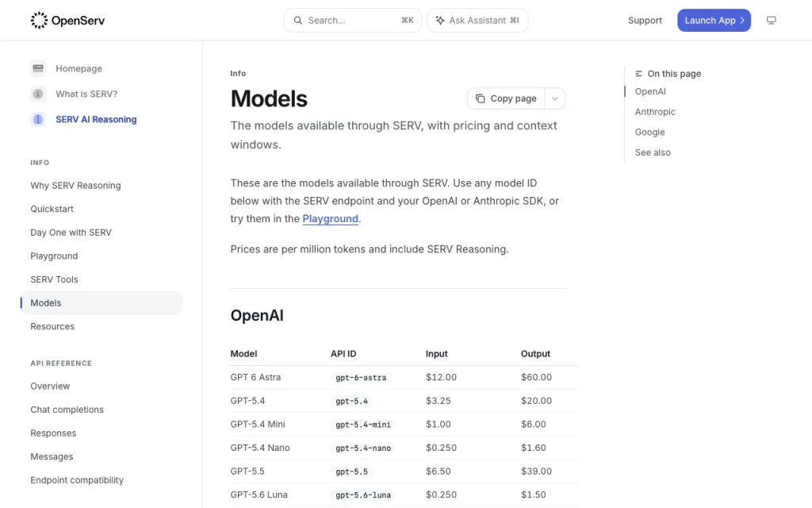The width and height of the screenshot is (812, 508).
Task: Jump to Anthropic section in outline
Action: coord(655,112)
